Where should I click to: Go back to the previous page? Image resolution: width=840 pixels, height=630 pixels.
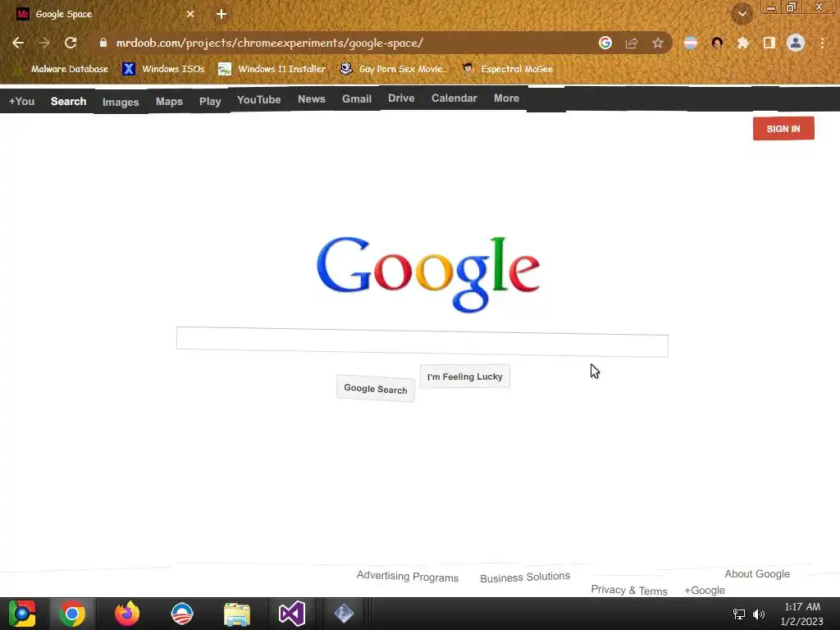point(18,43)
